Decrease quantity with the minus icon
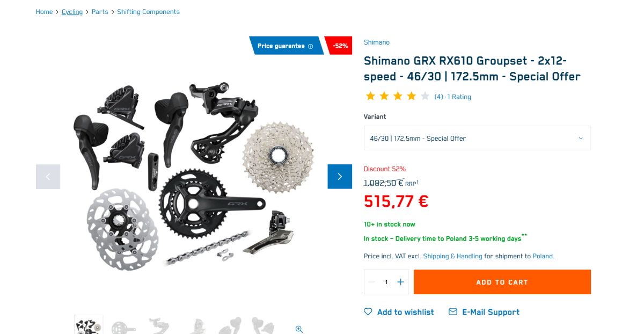Screen dimensions: 644x334 coord(372,282)
